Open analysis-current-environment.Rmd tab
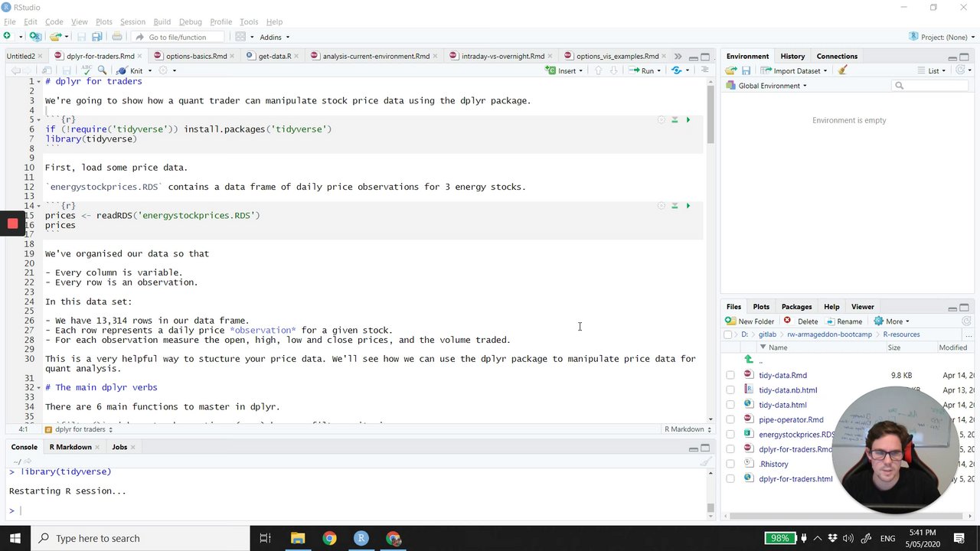Viewport: 980px width, 551px height. point(375,56)
